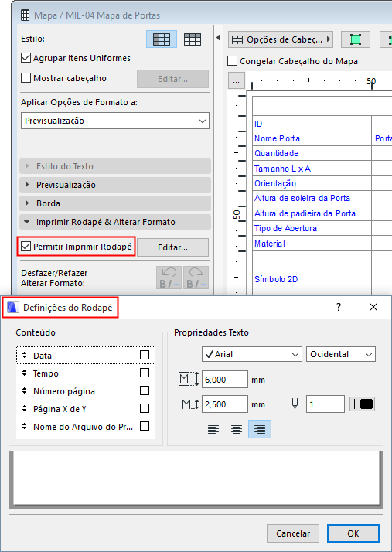Click the reorder arrows for Tempo row
The height and width of the screenshot is (552, 392).
pyautogui.click(x=24, y=373)
